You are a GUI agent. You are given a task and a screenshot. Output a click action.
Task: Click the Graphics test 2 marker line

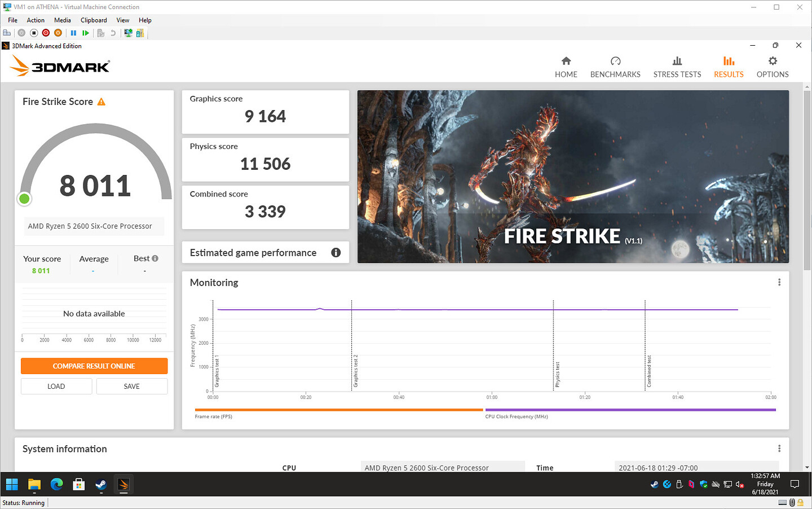[x=351, y=345]
